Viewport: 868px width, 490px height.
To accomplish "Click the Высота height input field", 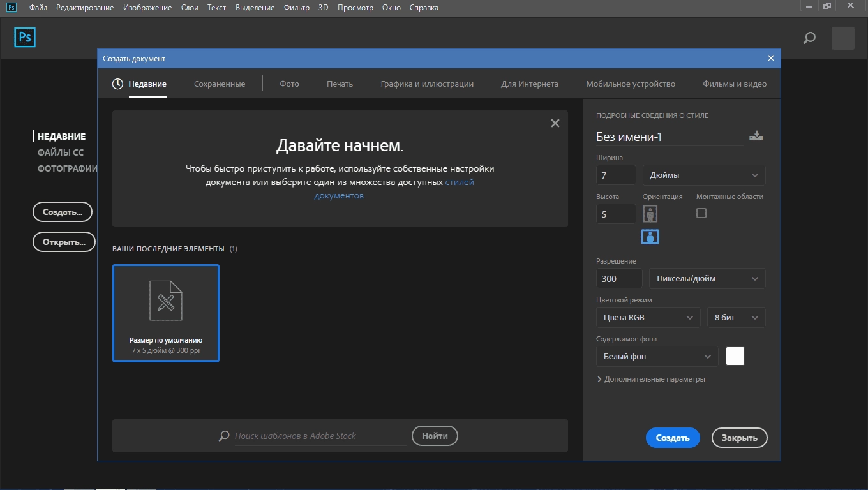I will point(616,214).
